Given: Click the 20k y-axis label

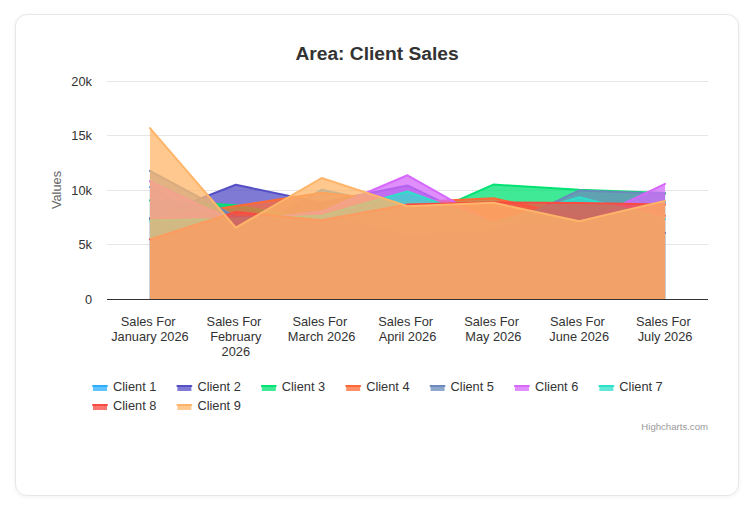Looking at the screenshot, I should click(82, 82).
